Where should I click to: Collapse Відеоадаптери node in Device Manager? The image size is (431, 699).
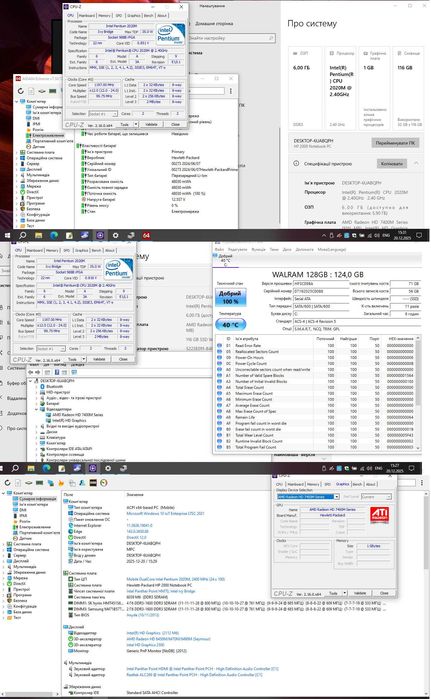click(37, 409)
